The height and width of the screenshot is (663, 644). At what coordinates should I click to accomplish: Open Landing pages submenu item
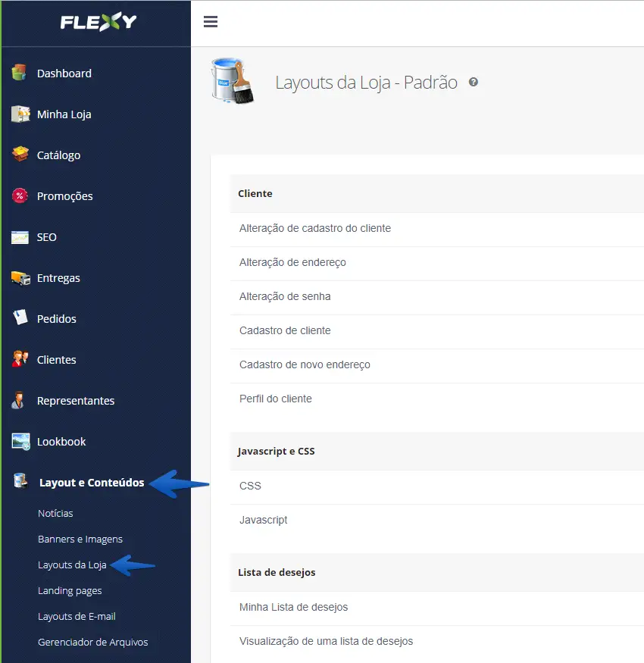[x=70, y=591]
